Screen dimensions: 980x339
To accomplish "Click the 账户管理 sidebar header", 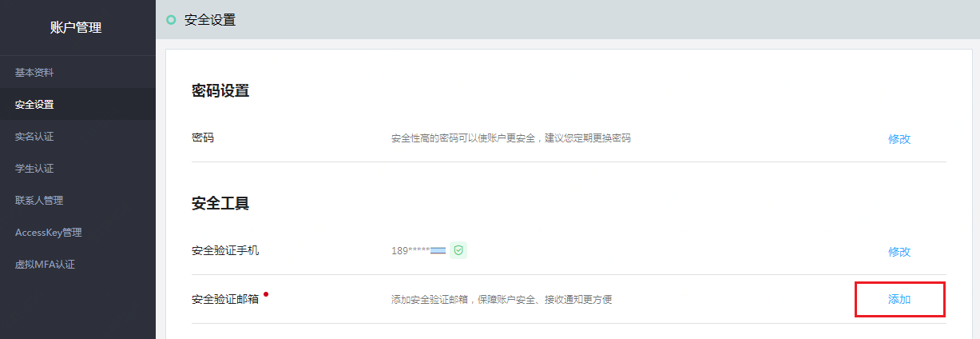I will tap(76, 27).
